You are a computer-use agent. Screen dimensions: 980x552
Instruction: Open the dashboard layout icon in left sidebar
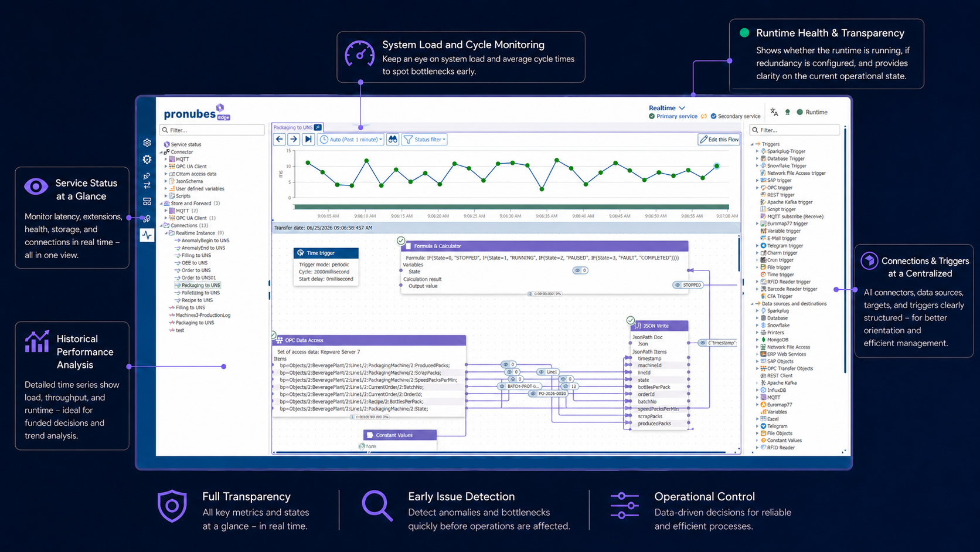(147, 201)
